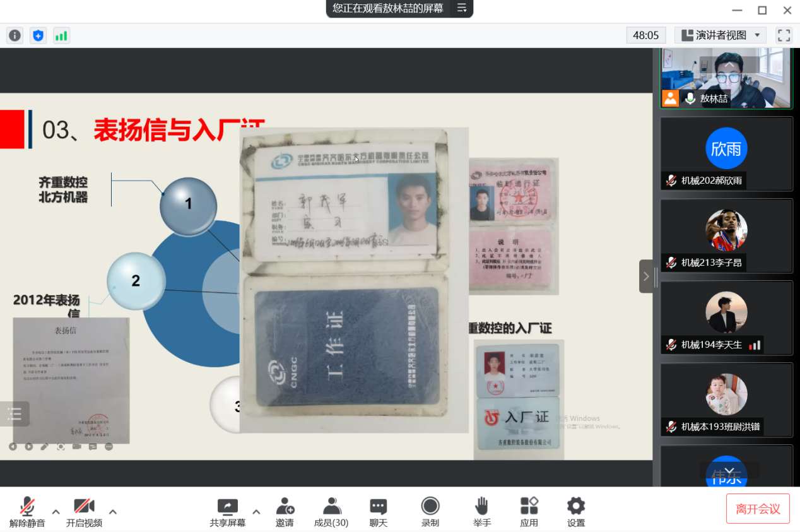This screenshot has width=800, height=532.
Task: Check the green network signal icon
Action: click(x=61, y=35)
